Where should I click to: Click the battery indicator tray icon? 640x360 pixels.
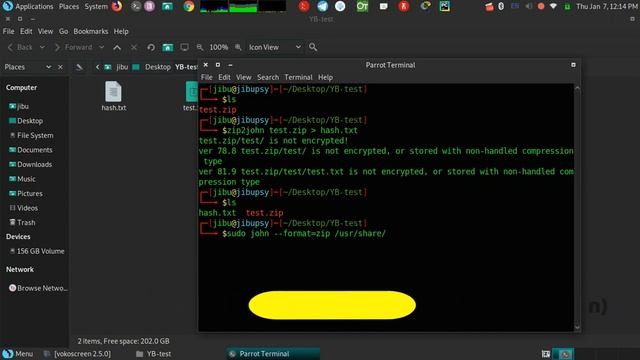(x=567, y=7)
